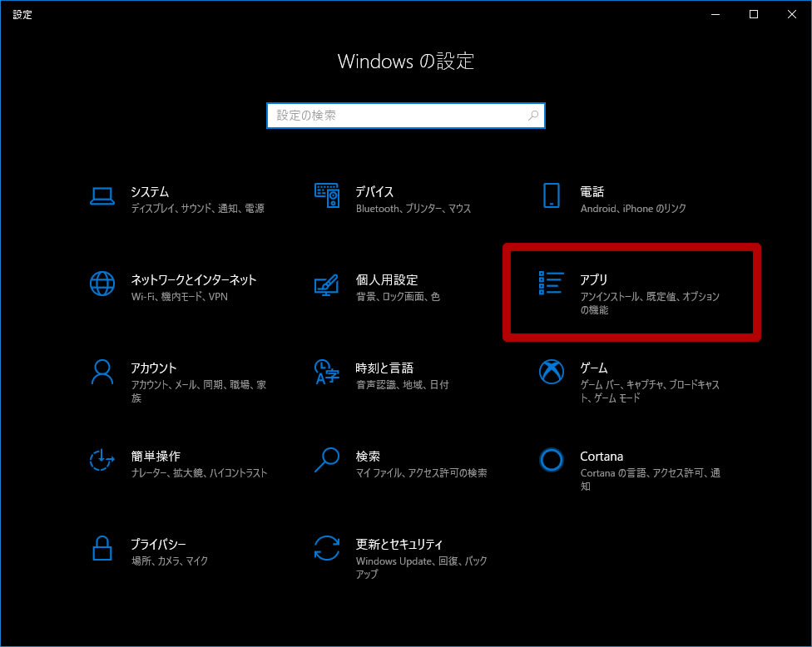
Task: Open the 個人用設定 paintbrush icon
Action: 327,284
